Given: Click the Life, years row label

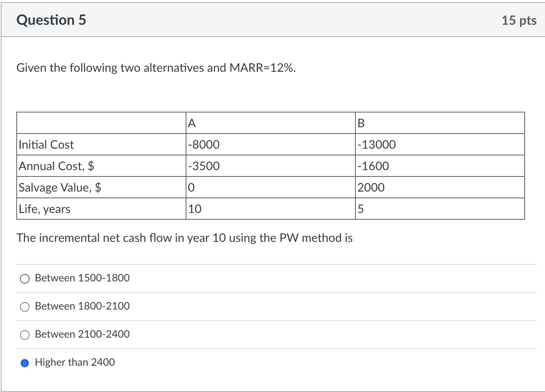Looking at the screenshot, I should (44, 209).
